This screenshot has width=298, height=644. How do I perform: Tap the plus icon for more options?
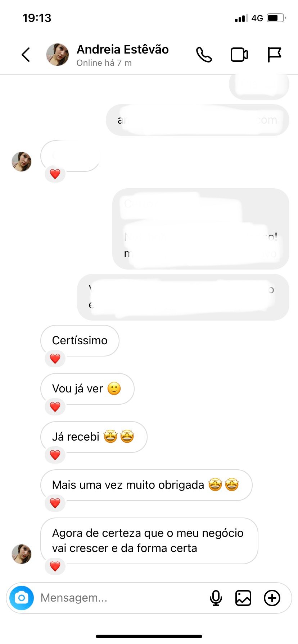272,598
